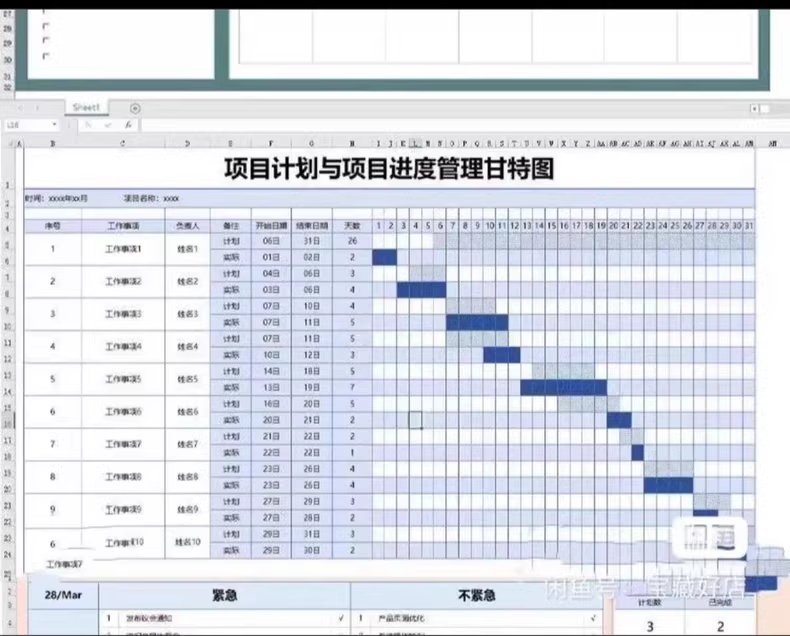The height and width of the screenshot is (636, 790).
Task: Click task 1 blue actual bar
Action: tap(384, 258)
